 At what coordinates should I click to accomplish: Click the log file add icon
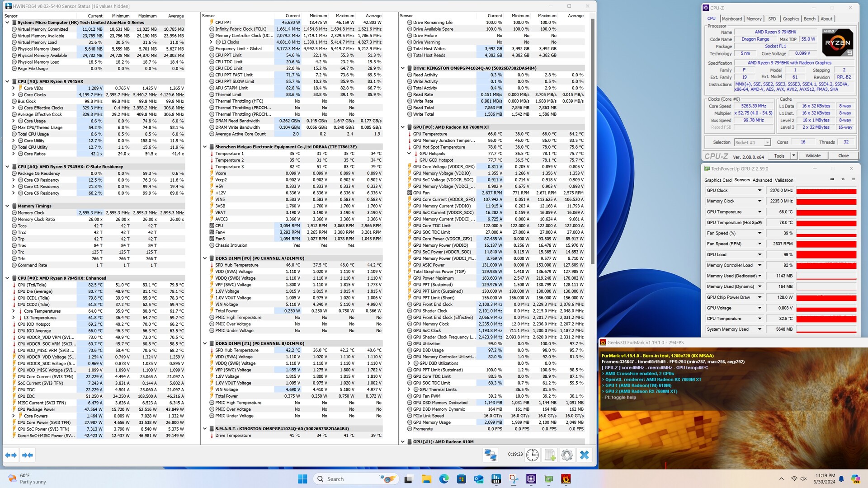point(550,455)
